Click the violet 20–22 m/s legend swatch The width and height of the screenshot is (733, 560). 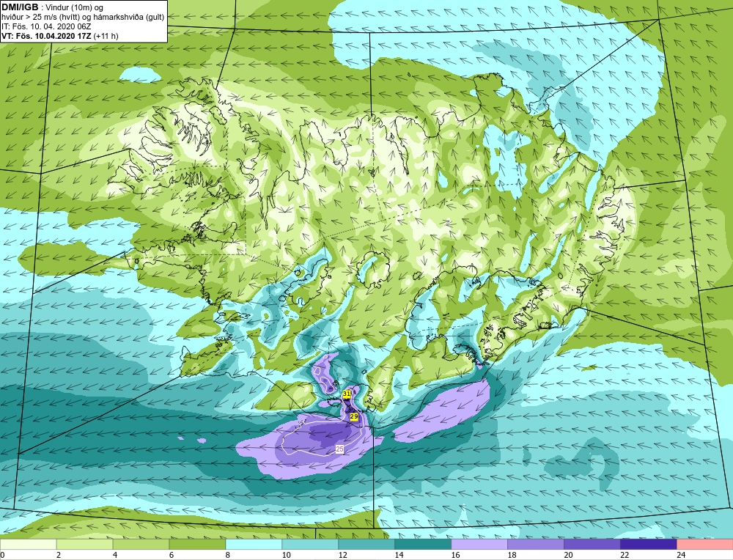(592, 544)
